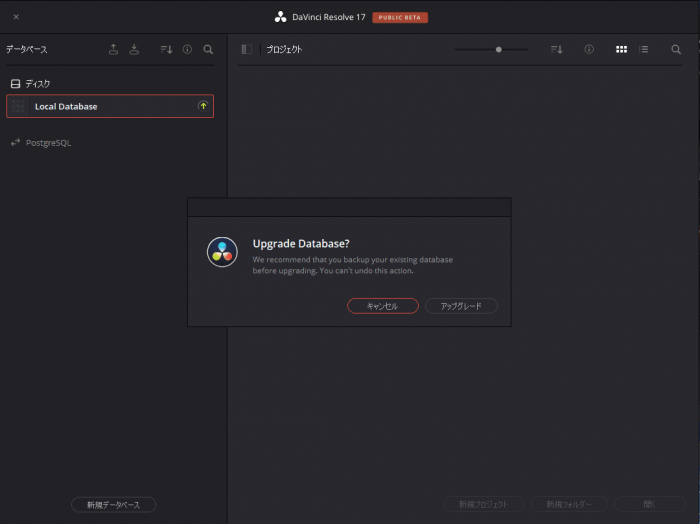Select PostgreSQL database section
The image size is (700, 524).
click(x=41, y=143)
